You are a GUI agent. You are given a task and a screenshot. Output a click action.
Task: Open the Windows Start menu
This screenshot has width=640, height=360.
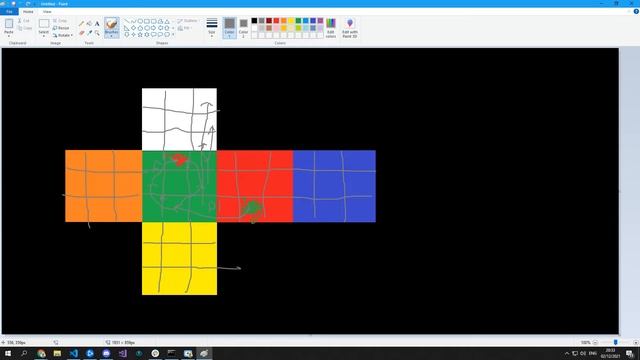[8, 353]
